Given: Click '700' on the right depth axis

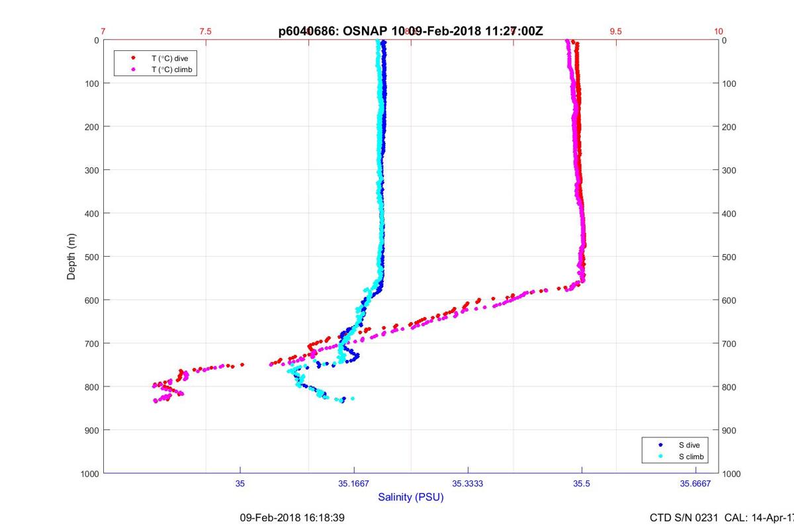Looking at the screenshot, I should click(x=729, y=343).
